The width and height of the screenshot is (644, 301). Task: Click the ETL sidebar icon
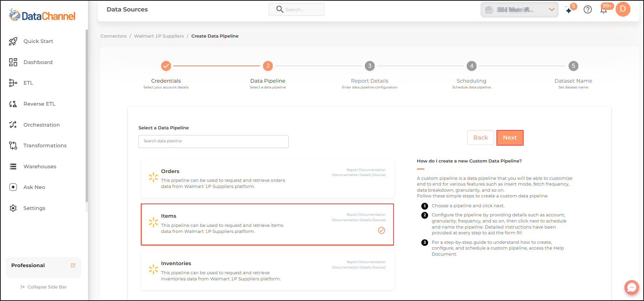pyautogui.click(x=13, y=83)
